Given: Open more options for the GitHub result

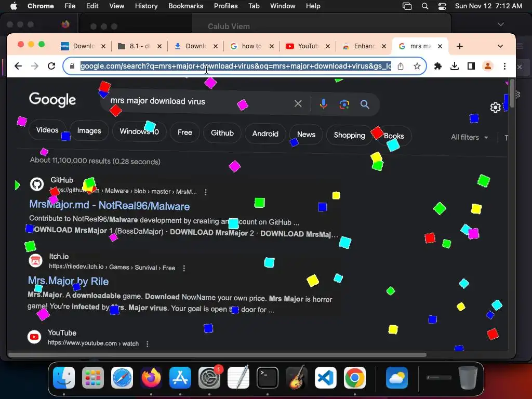Looking at the screenshot, I should click(206, 192).
